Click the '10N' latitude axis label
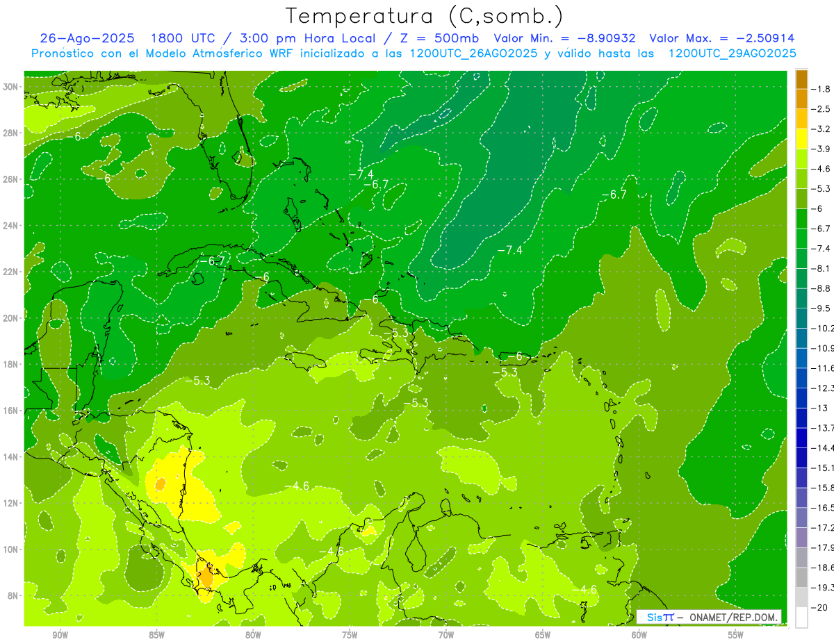Screen dimensions: 834x644 10,550
